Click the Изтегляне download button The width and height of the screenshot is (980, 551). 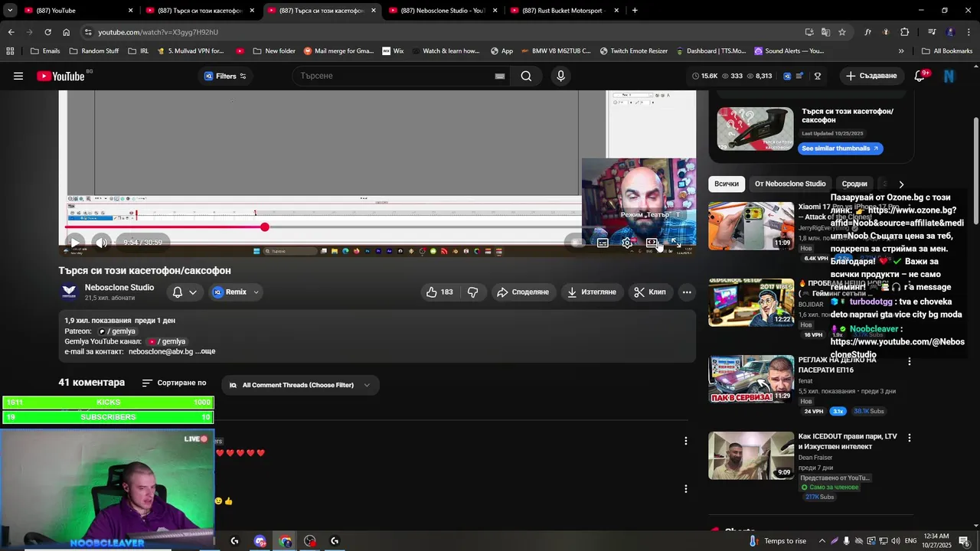tap(592, 292)
